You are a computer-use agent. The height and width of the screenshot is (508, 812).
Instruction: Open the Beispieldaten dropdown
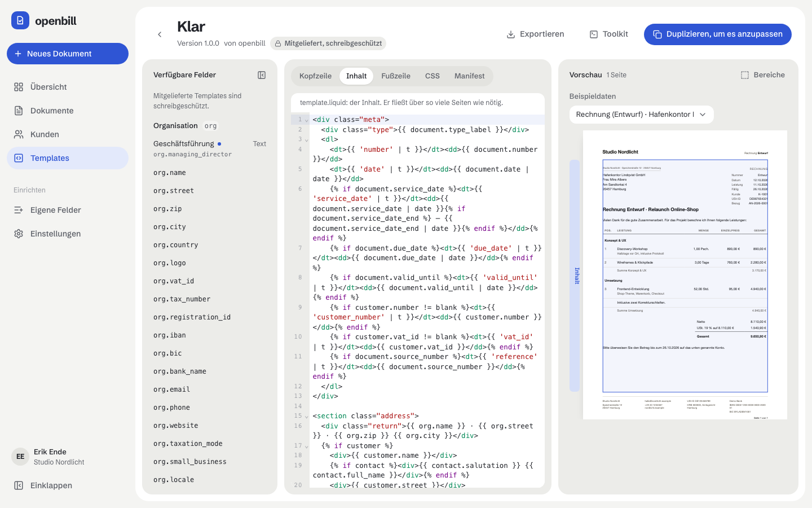[642, 115]
